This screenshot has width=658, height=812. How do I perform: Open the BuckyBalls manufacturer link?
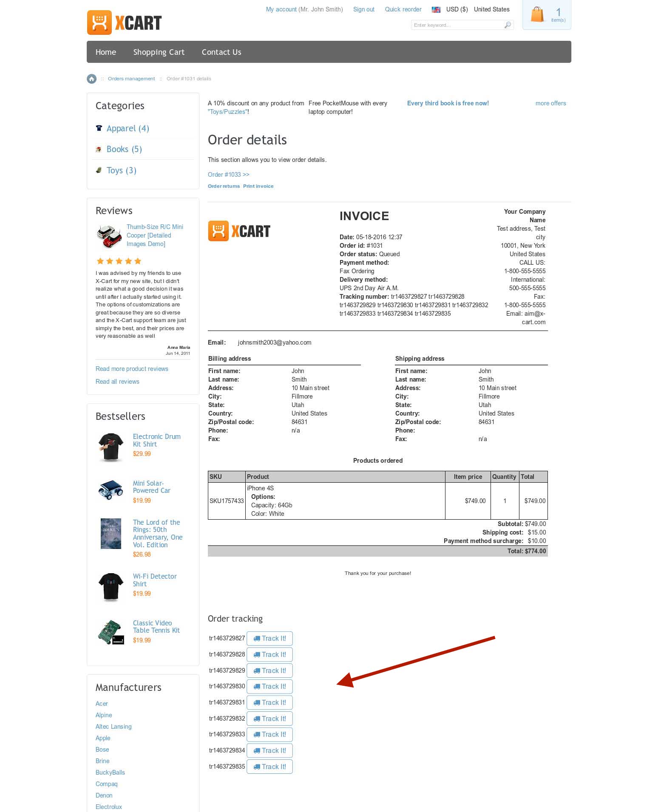tap(110, 772)
